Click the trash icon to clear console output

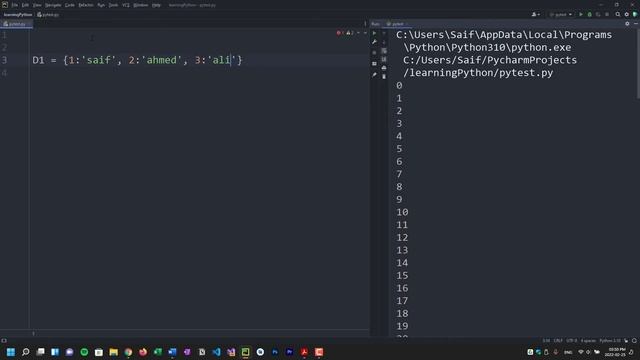click(x=384, y=76)
